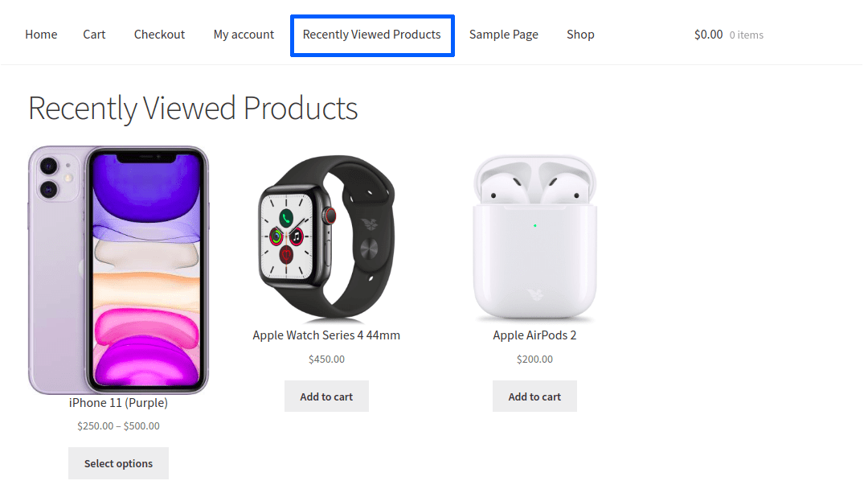Click Apple Watch Series 4 44mm title
The width and height of the screenshot is (868, 489).
pyautogui.click(x=326, y=335)
